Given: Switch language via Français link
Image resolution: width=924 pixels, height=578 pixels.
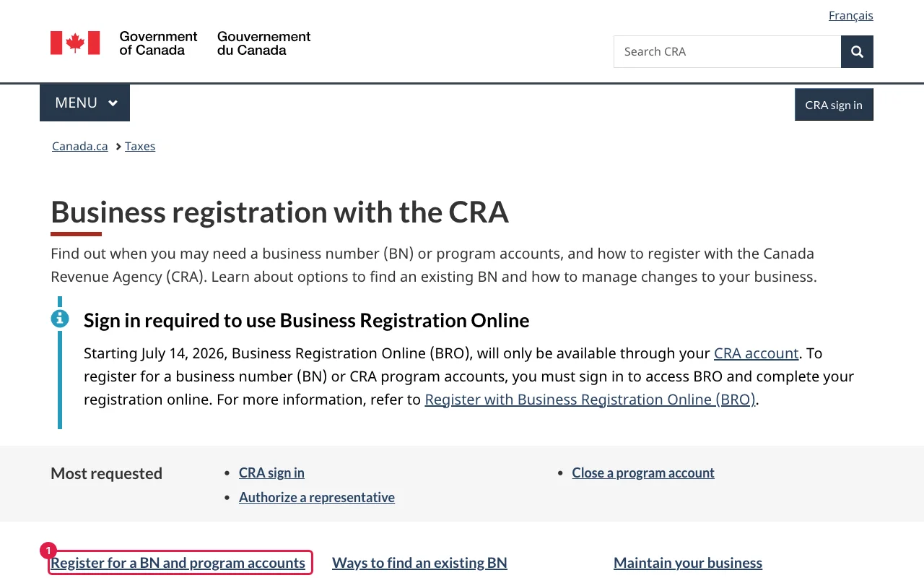Looking at the screenshot, I should click(x=851, y=15).
